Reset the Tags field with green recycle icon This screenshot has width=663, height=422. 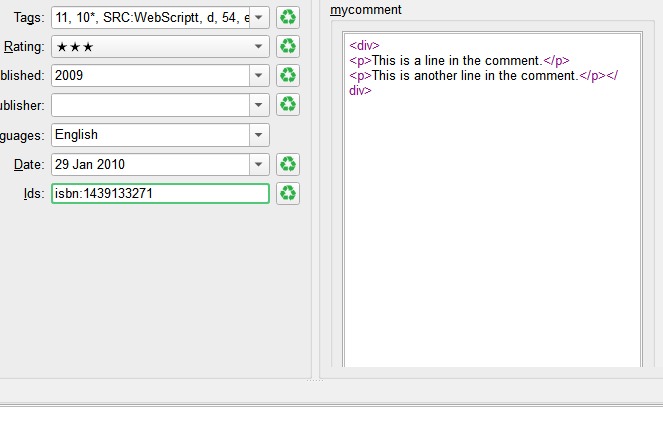point(288,17)
